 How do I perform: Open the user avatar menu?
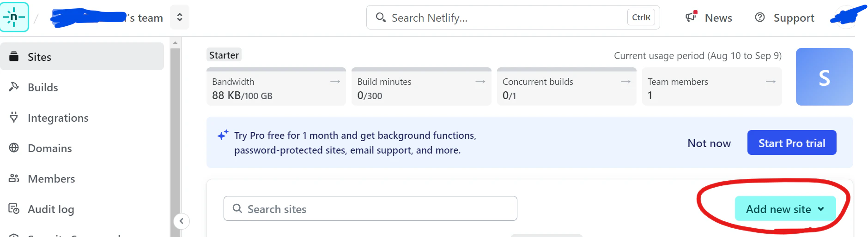[x=848, y=17]
